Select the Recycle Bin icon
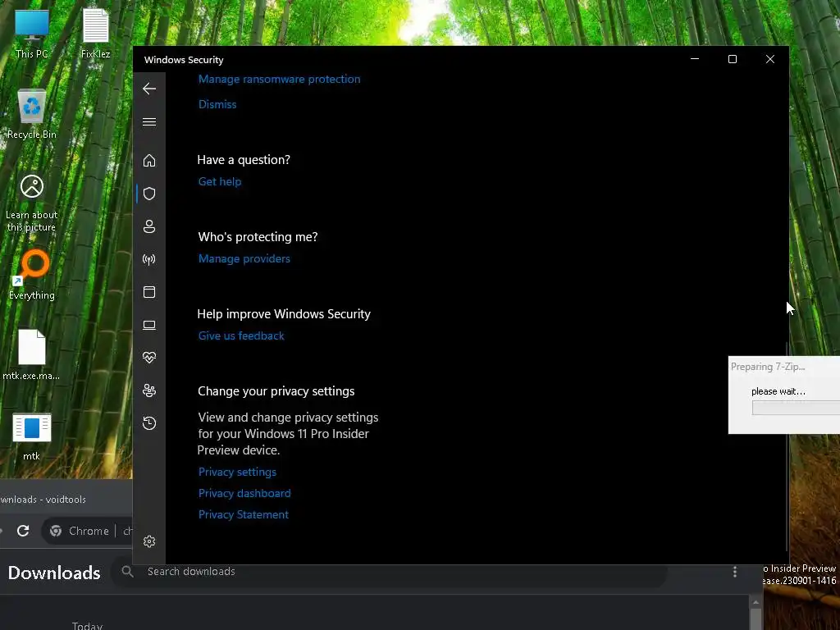840x630 pixels. click(x=32, y=115)
